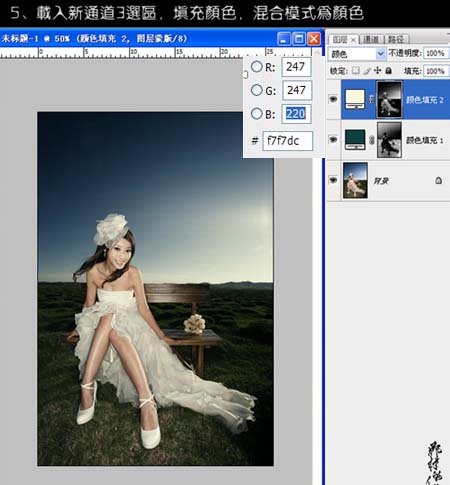Minimize the 未标题-1 document window
This screenshot has height=485, width=450.
pyautogui.click(x=283, y=39)
